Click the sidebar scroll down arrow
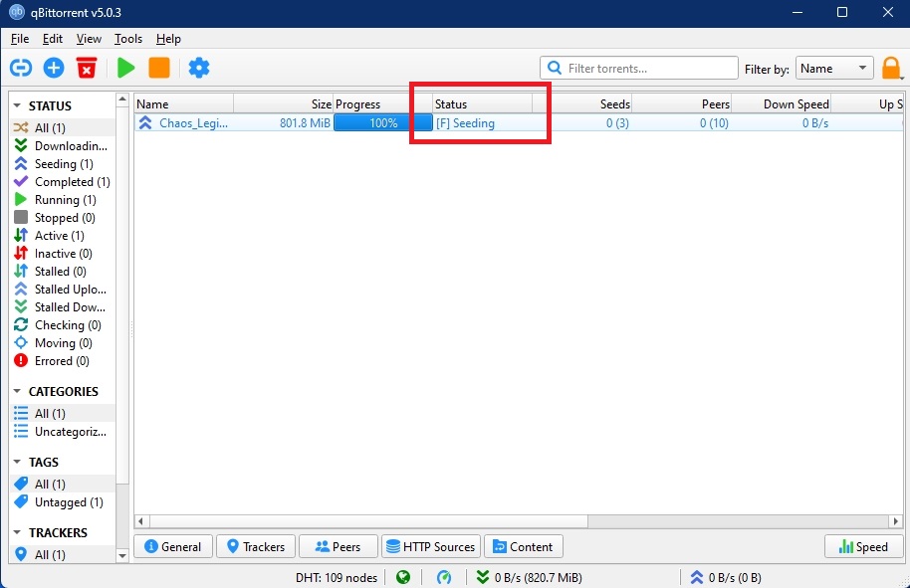The width and height of the screenshot is (910, 588). tap(121, 555)
